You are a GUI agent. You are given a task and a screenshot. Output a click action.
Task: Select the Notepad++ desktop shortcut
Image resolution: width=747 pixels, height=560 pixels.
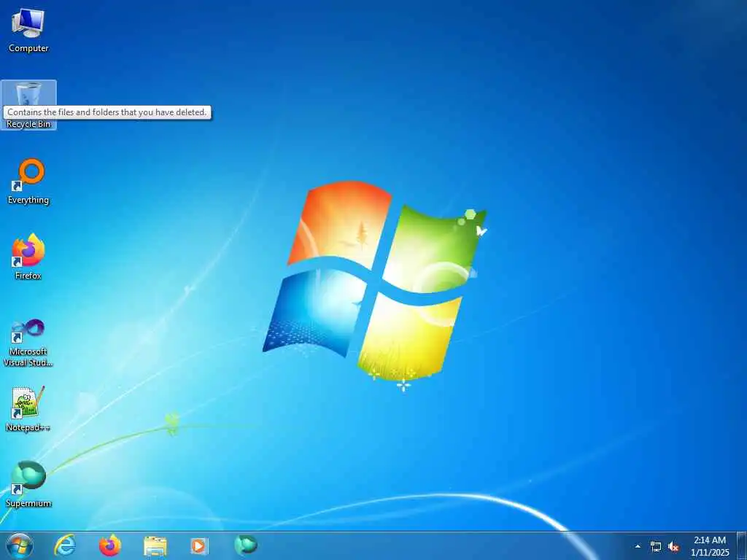(28, 409)
